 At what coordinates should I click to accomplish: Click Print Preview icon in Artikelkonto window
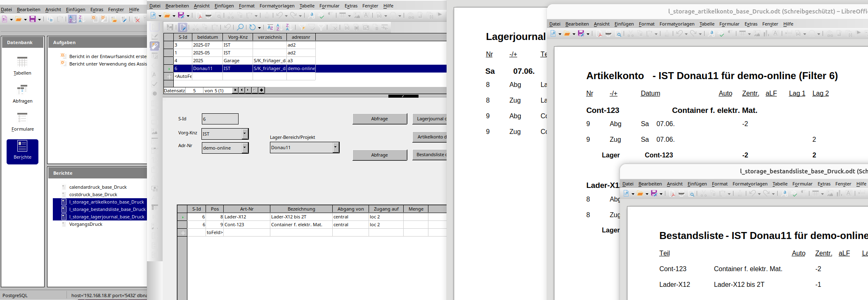(x=618, y=34)
